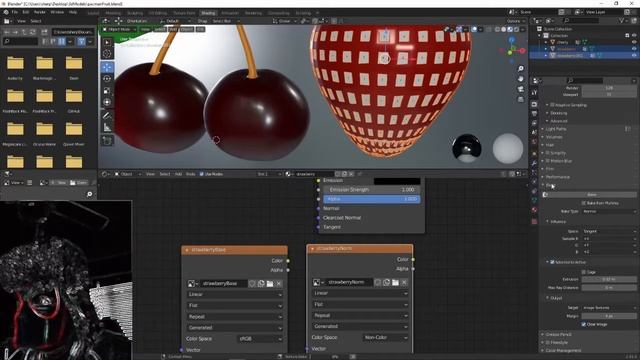Open the Output properties tab
The image size is (640, 360).
[534, 113]
